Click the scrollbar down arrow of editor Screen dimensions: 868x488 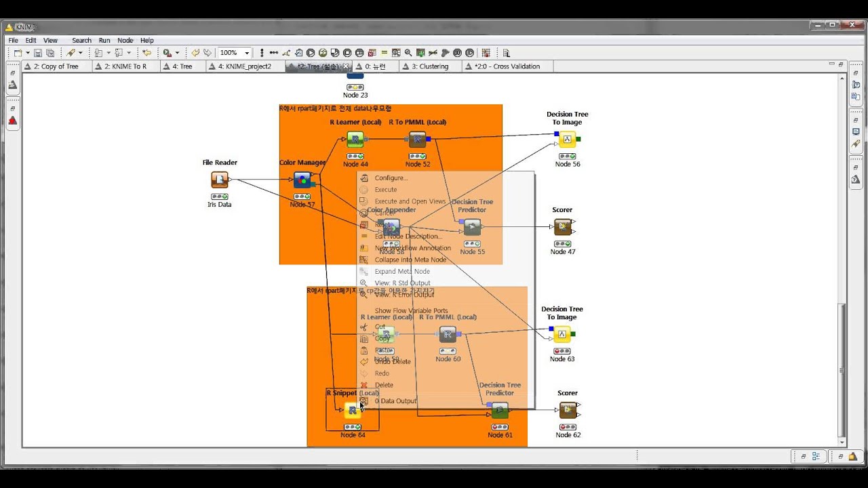(x=842, y=443)
